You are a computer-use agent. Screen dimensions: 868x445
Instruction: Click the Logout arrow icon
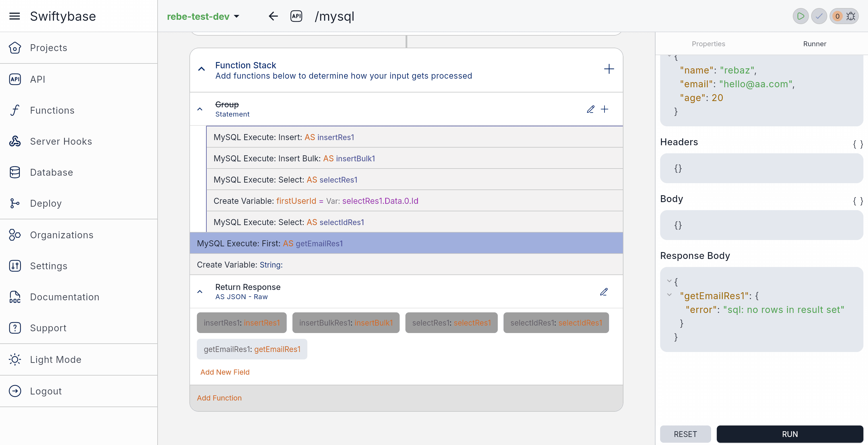pos(15,391)
